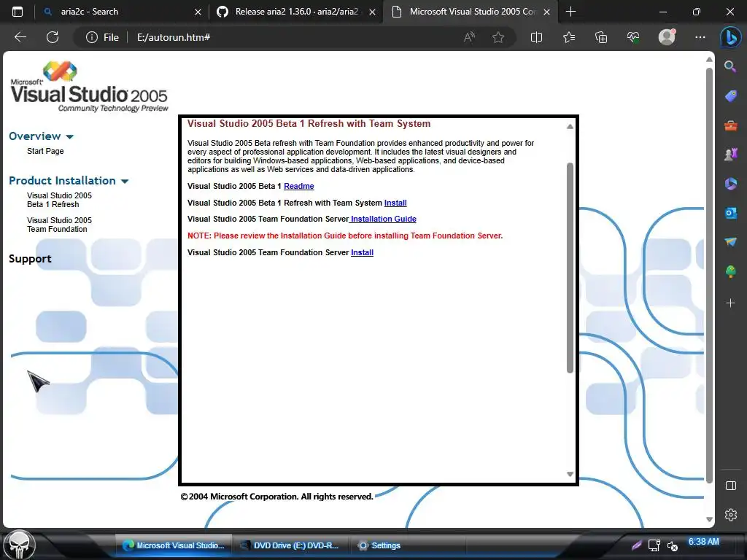This screenshot has width=747, height=560.
Task: Open the sidebar tree icon
Action: [x=730, y=271]
